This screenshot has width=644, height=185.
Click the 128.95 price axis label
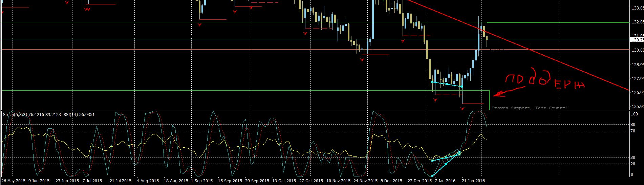pyautogui.click(x=638, y=64)
